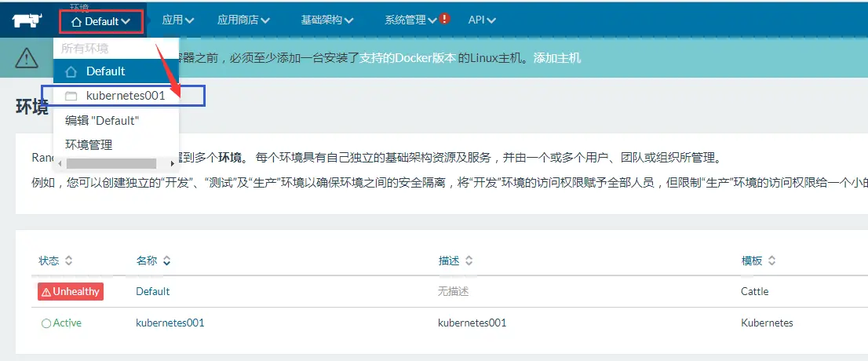Open kubernetes001 link in table name column
This screenshot has height=361, width=868.
[x=170, y=323]
